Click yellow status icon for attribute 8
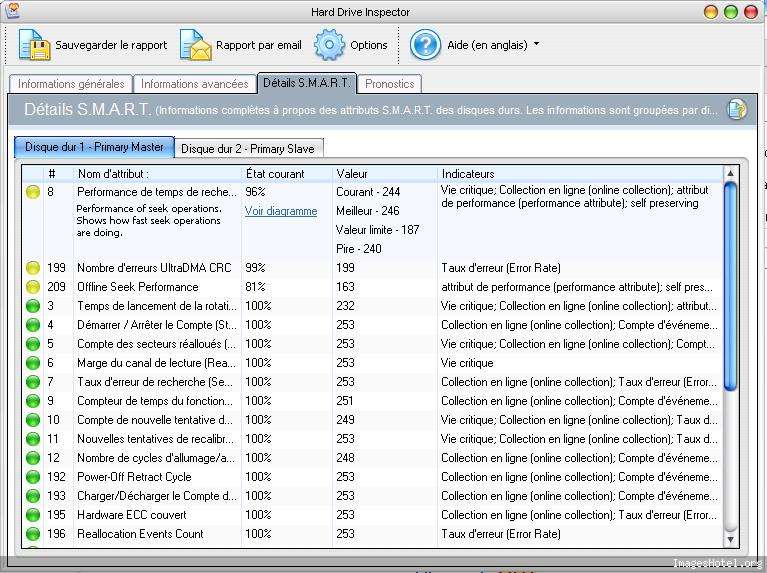This screenshot has width=767, height=573. tap(33, 192)
